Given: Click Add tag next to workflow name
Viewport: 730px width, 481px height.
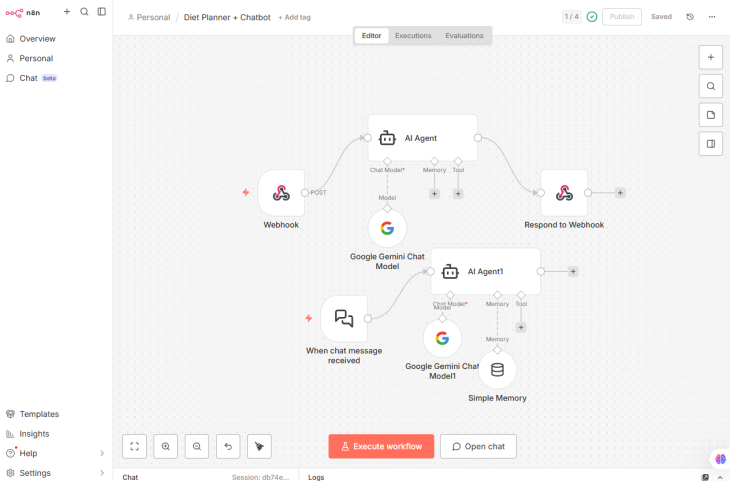Looking at the screenshot, I should pos(294,17).
